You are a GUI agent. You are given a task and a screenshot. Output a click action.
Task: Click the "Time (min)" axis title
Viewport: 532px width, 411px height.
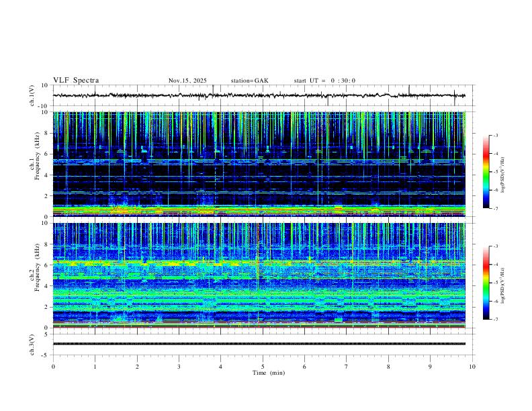pos(269,373)
